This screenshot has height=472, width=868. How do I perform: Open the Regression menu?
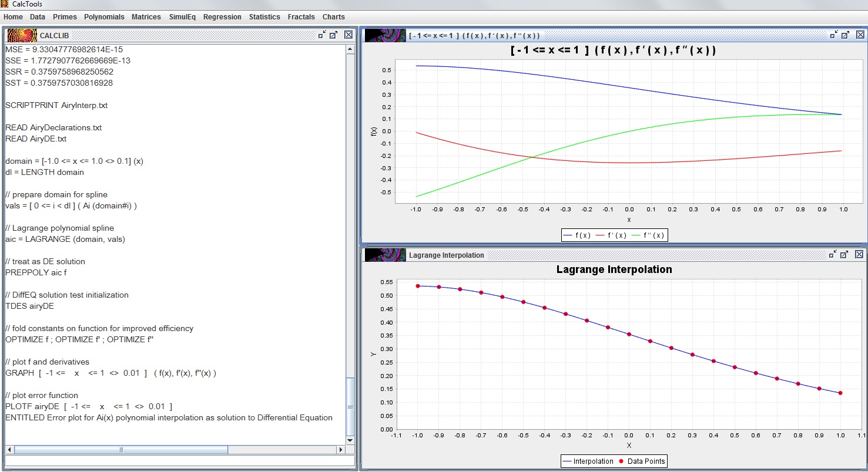click(222, 17)
